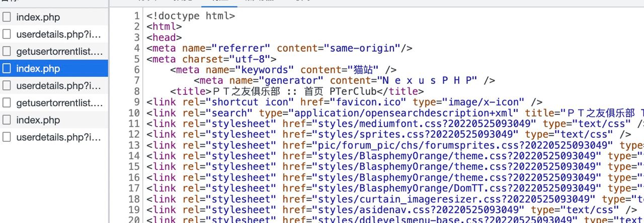The width and height of the screenshot is (644, 223).
Task: Click the DomTT.css stylesheet line
Action: point(395,188)
